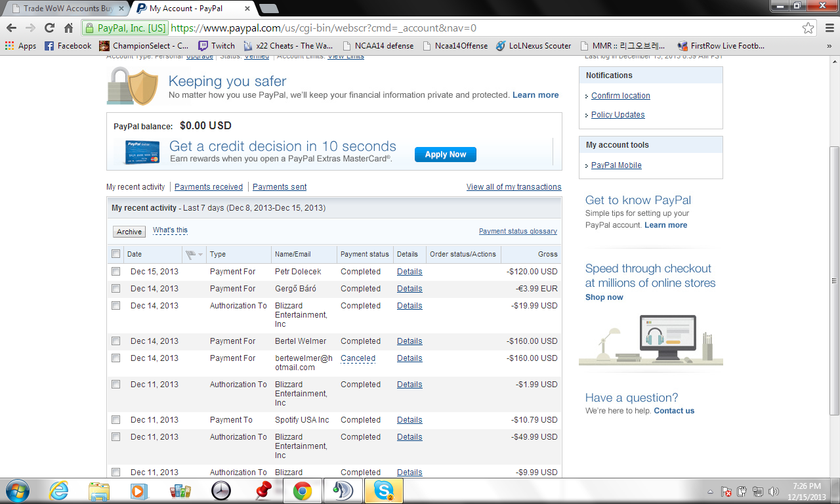Screen dimensions: 840x504
Task: Open the Payment status glossary link
Action: (x=518, y=231)
